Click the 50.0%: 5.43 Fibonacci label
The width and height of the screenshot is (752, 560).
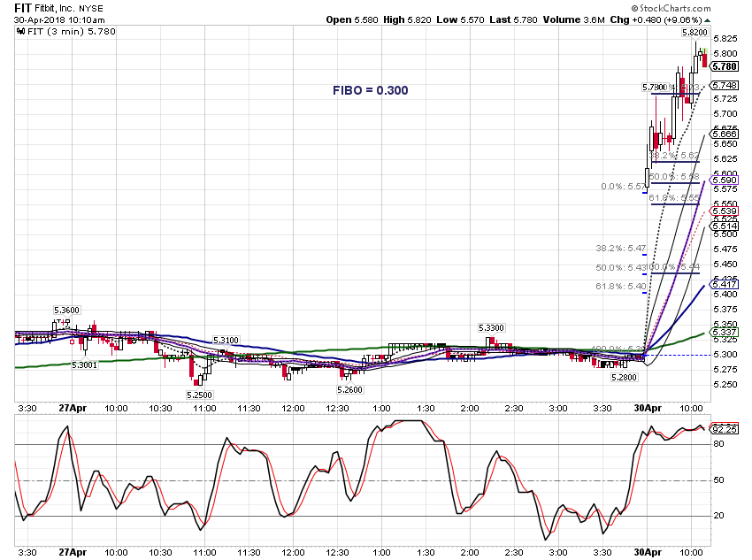pyautogui.click(x=620, y=267)
